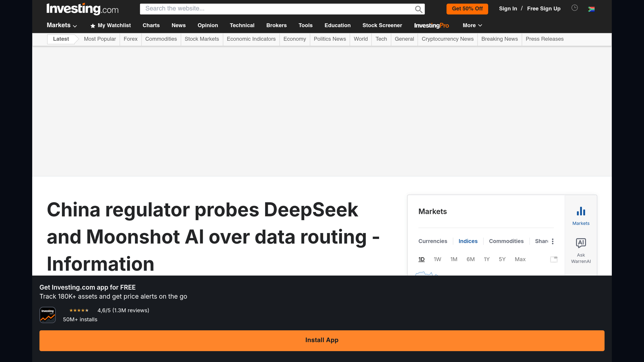
Task: Click the chart expand dotted square icon
Action: click(554, 259)
